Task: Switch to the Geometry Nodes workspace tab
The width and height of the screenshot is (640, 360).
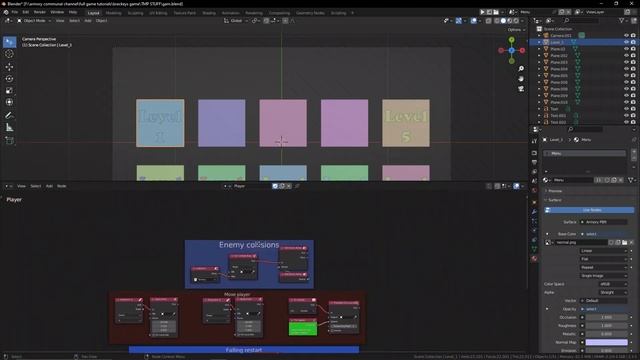Action: pyautogui.click(x=310, y=13)
